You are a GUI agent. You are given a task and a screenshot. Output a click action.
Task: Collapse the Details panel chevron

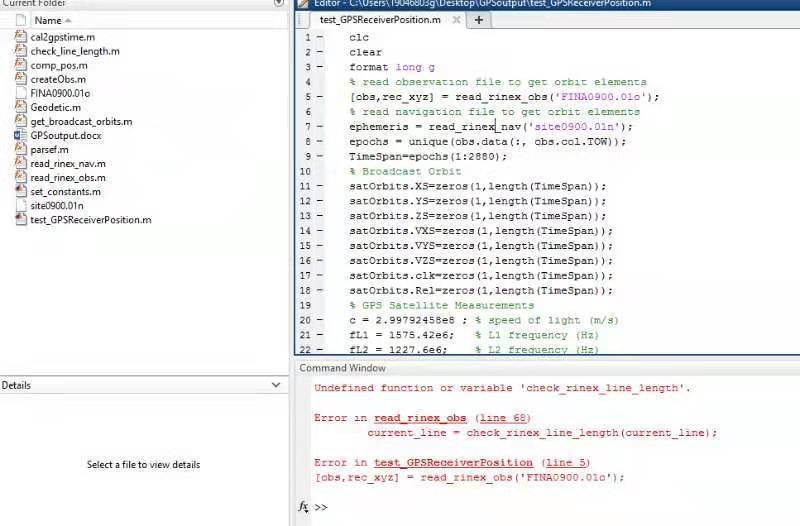(276, 385)
